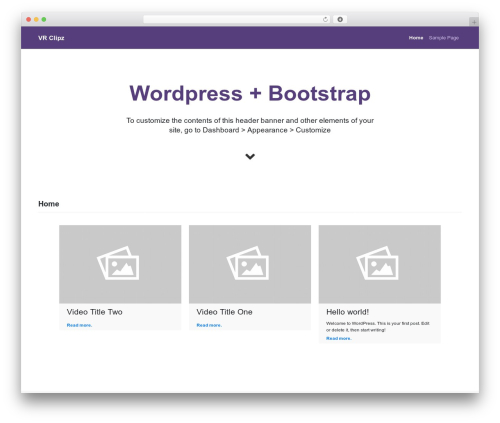Image resolution: width=500 pixels, height=423 pixels.
Task: Click the yellow minimize window button
Action: [x=36, y=19]
